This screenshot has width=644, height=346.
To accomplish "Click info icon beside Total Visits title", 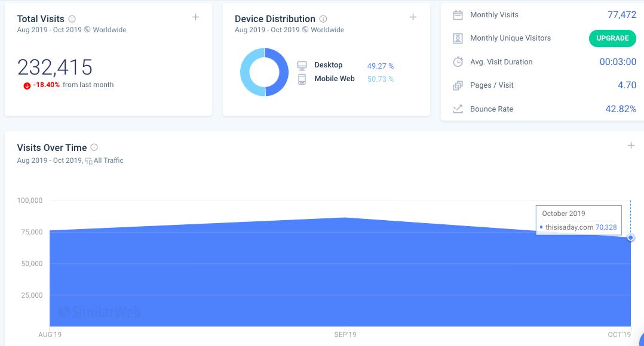I will pos(72,19).
